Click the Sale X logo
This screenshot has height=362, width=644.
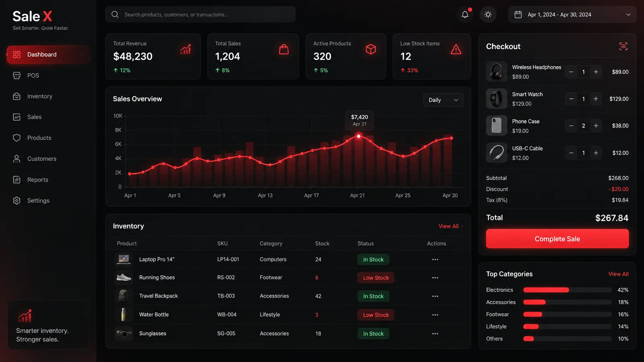pos(32,16)
